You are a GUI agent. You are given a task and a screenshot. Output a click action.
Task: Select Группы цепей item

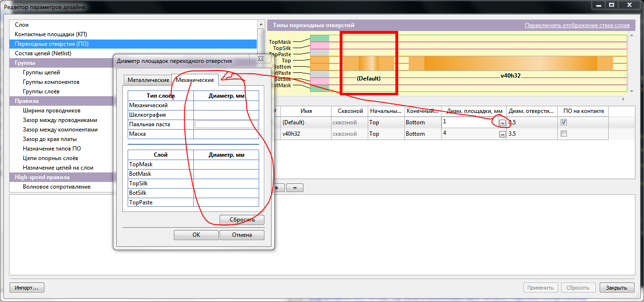click(41, 72)
